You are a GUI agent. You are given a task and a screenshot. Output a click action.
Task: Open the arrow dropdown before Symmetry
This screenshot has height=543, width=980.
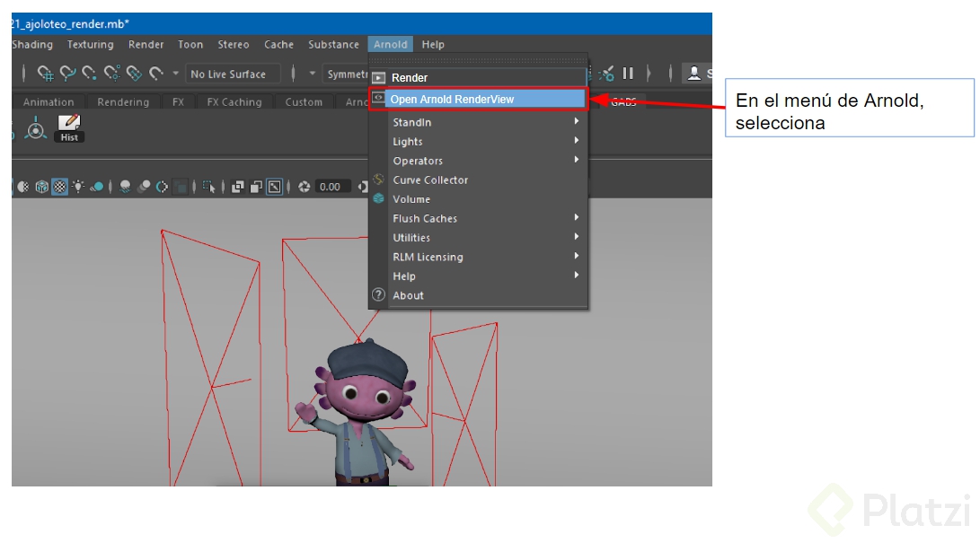(312, 73)
